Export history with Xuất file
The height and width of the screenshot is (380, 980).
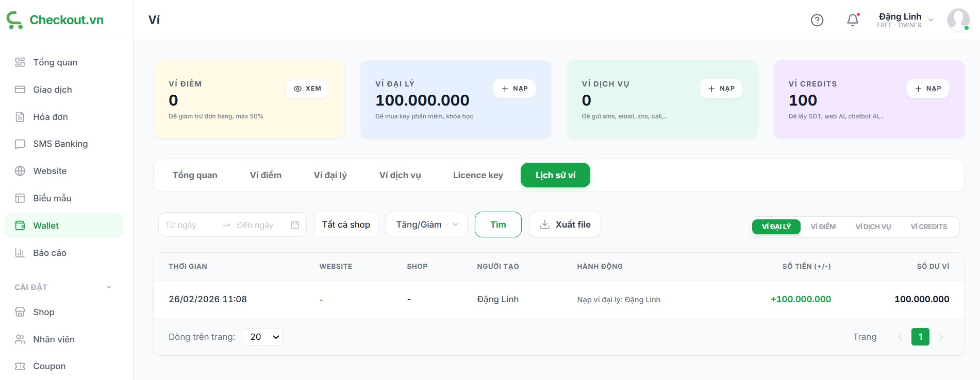[x=564, y=224]
